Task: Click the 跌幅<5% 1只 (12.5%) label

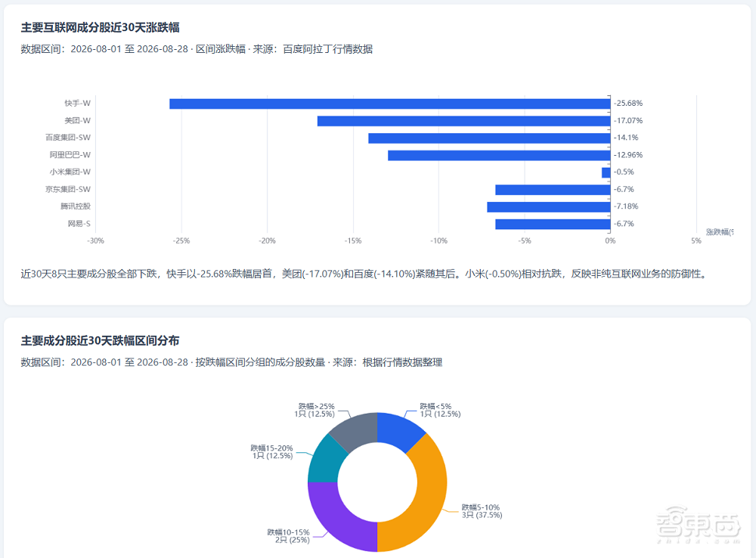Action: click(x=440, y=410)
